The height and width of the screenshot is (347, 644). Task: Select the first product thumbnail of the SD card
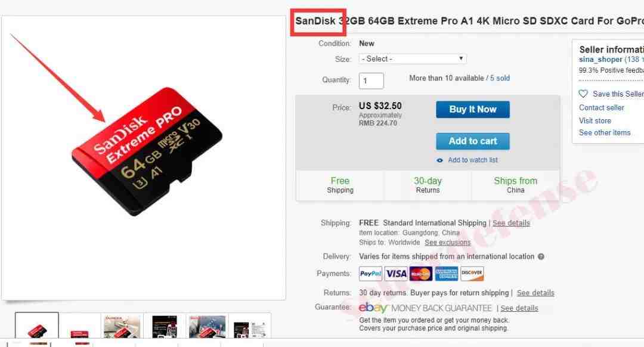[37, 325]
